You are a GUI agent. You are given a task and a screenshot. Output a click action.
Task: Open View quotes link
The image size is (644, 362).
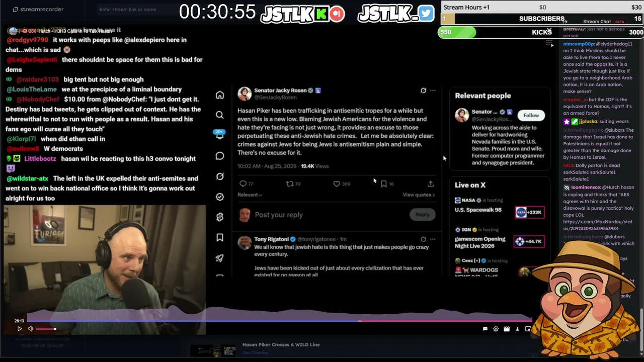[x=419, y=195]
